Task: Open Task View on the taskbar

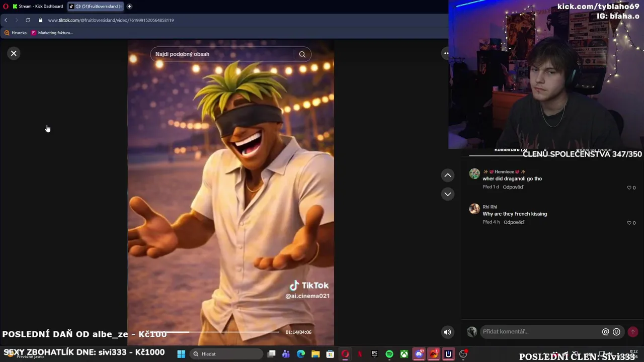Action: (x=272, y=354)
